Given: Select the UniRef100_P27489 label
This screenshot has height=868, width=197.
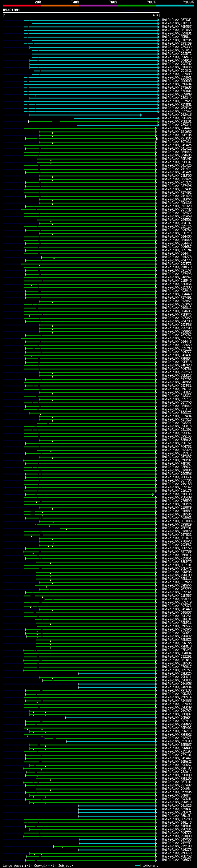Looking at the screenshot, I should pos(177,74).
